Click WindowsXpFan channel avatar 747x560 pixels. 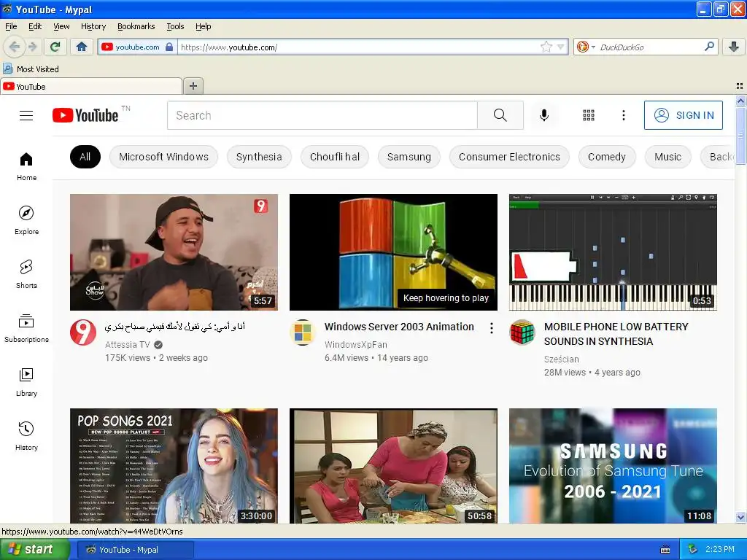pyautogui.click(x=303, y=332)
